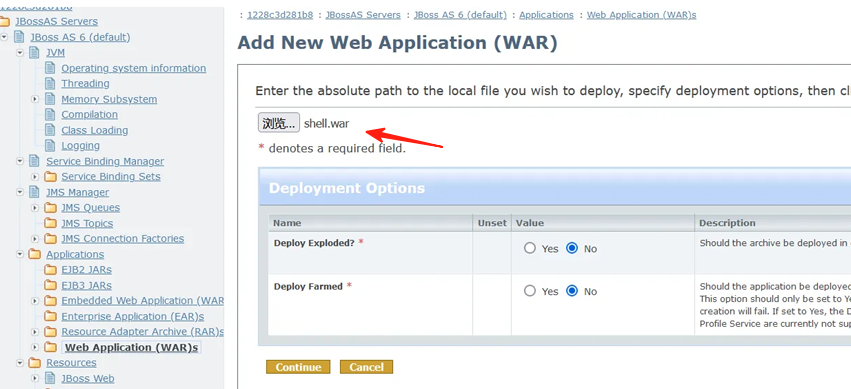Click the folder icon beside Service Binding Sets
The width and height of the screenshot is (851, 389).
click(x=50, y=176)
